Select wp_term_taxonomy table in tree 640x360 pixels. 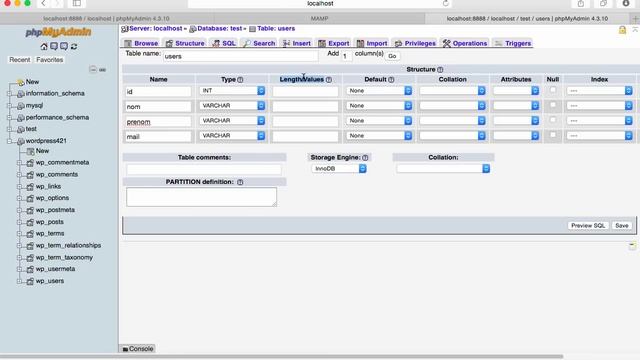pos(64,258)
